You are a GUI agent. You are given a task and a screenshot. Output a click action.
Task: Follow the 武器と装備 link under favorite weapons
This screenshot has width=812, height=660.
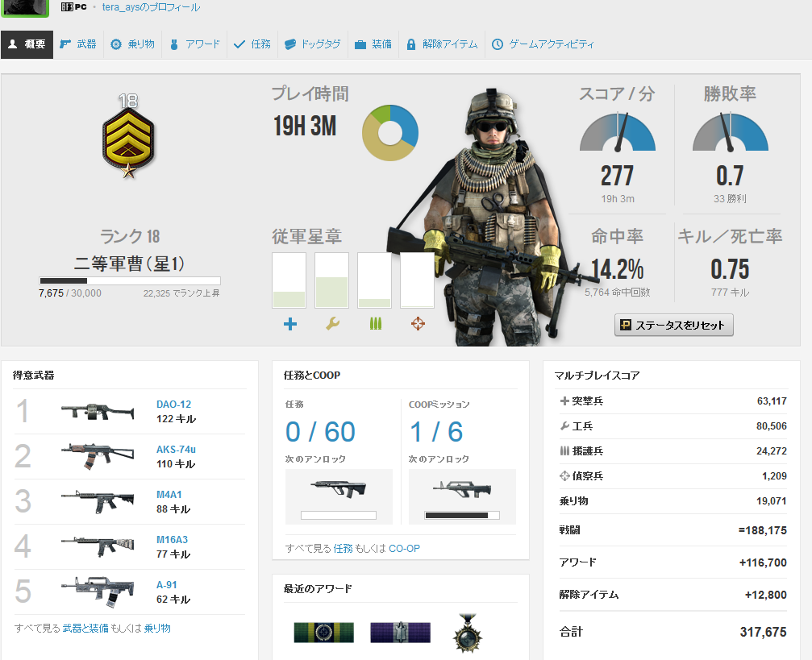point(85,628)
